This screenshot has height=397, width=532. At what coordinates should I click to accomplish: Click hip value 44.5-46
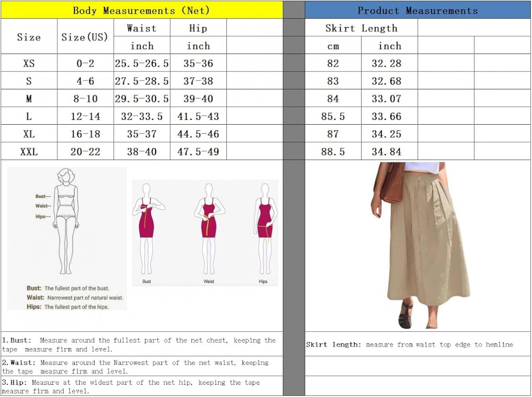199,134
